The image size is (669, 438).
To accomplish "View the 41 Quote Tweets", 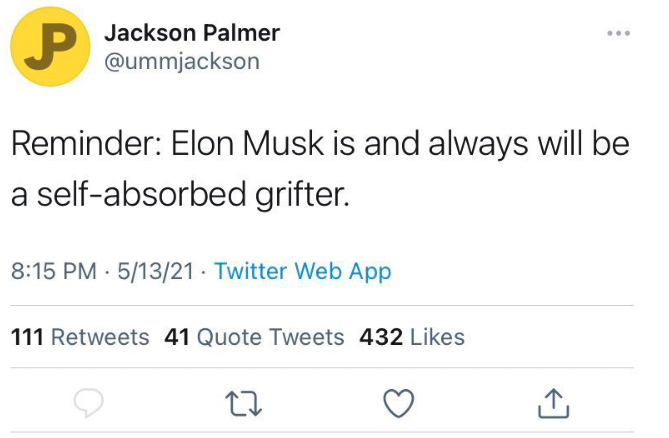I will click(254, 337).
